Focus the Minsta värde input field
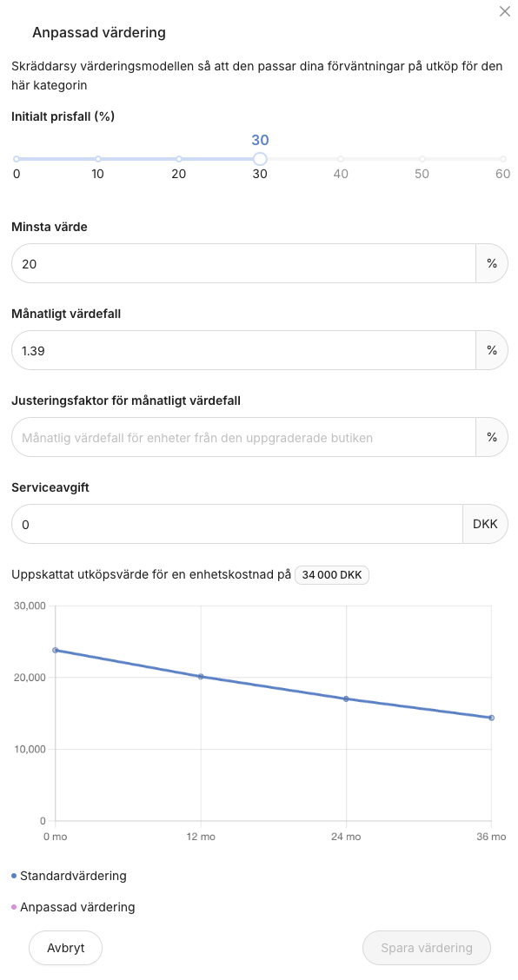518x980 pixels. click(x=244, y=264)
